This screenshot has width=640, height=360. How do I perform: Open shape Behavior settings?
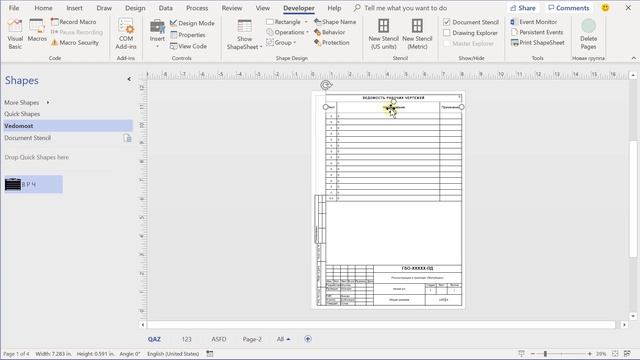pyautogui.click(x=329, y=32)
